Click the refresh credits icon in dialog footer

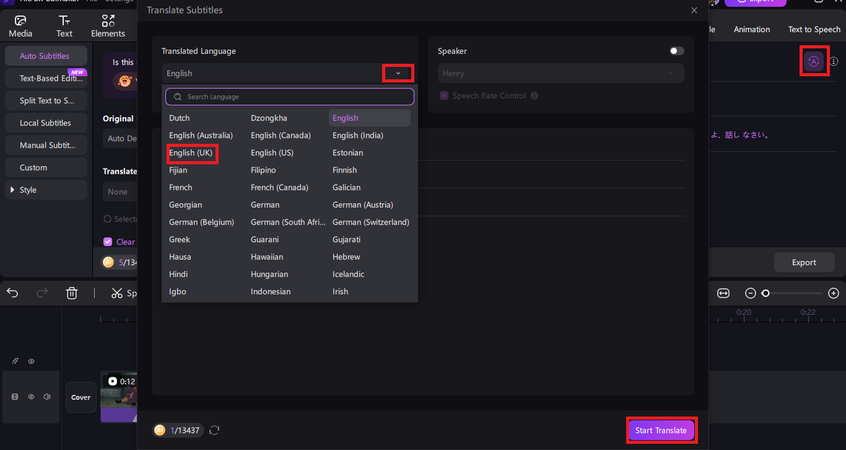click(214, 430)
